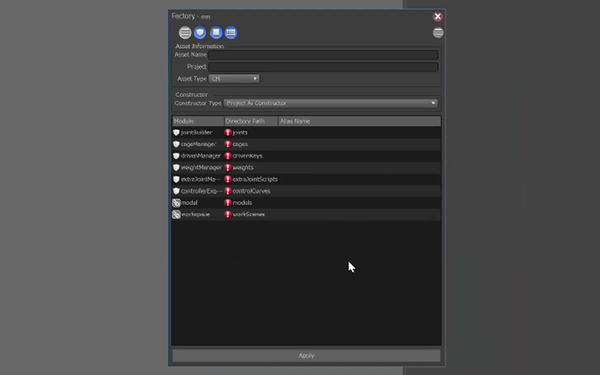Open the Asset Type dropdown
The width and height of the screenshot is (600, 375).
coord(234,79)
